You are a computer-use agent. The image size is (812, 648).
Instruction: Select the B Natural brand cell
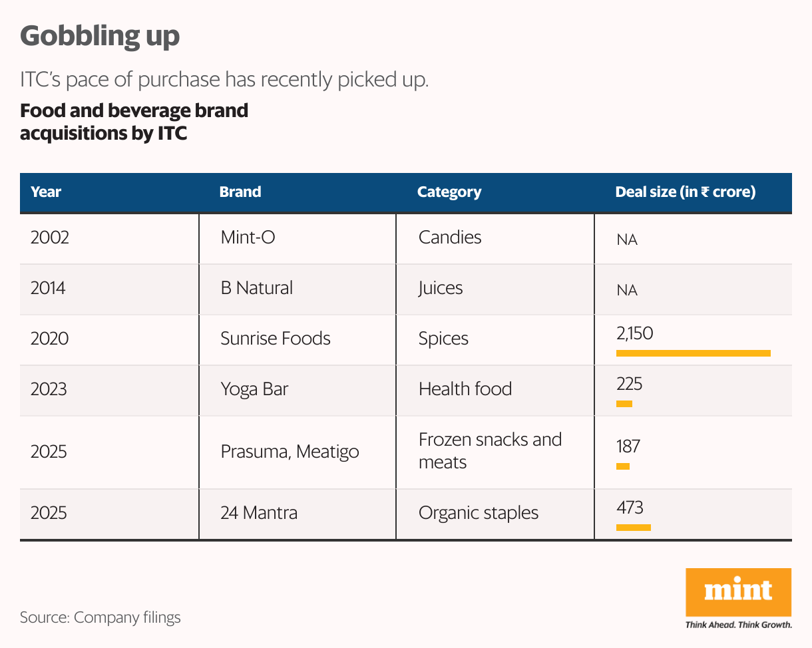pos(257,288)
